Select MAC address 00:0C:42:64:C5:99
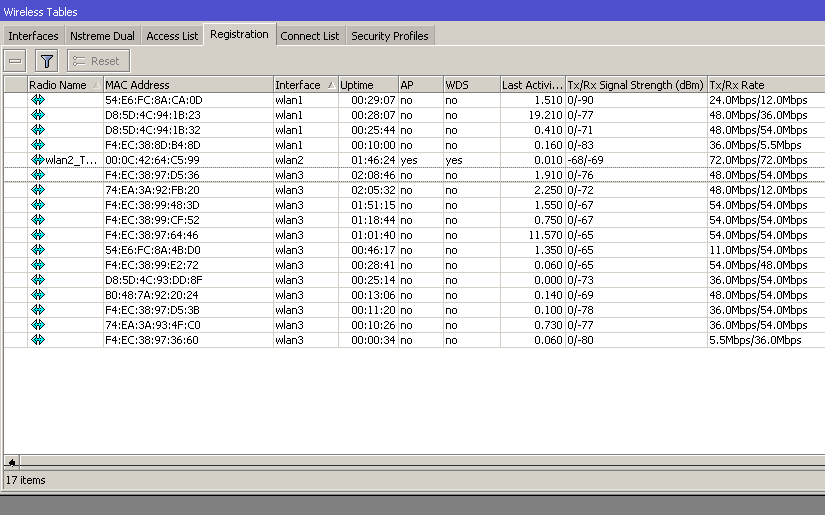The width and height of the screenshot is (825, 515). click(x=152, y=160)
